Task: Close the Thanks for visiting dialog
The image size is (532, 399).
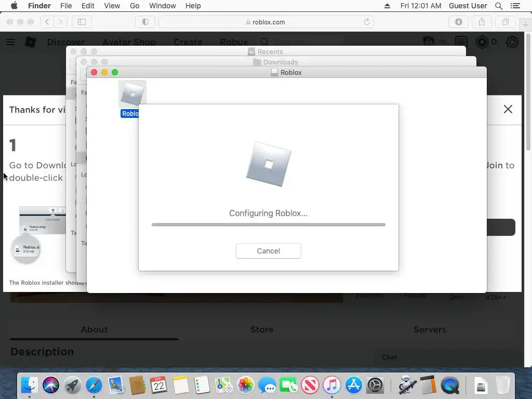Action: point(508,109)
